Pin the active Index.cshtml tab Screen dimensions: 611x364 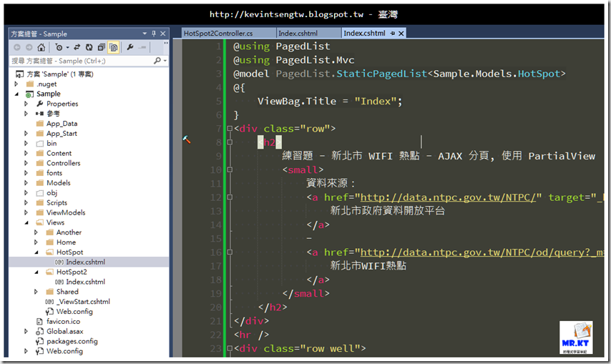click(x=392, y=34)
